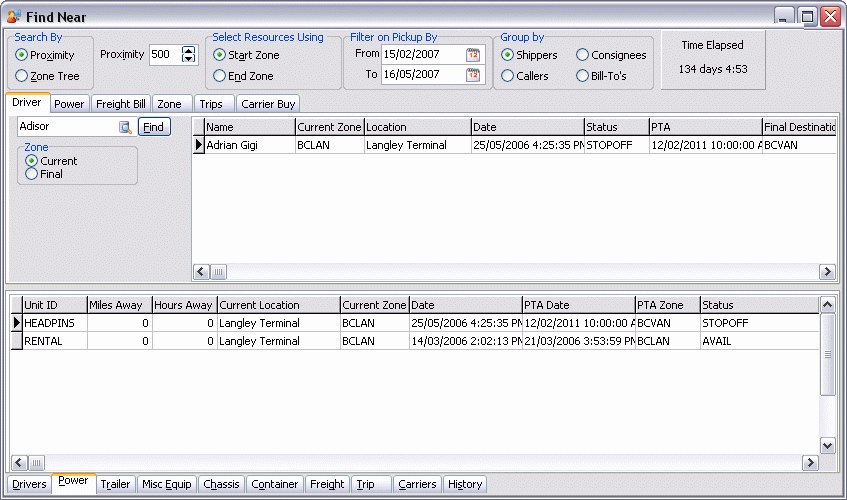847x500 pixels.
Task: Choose the End Zone radio option
Action: tap(220, 75)
